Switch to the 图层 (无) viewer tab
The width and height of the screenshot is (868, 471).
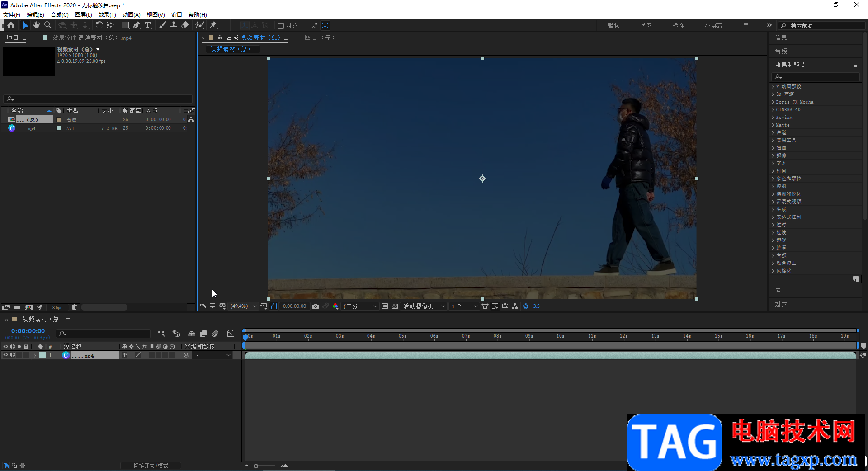point(320,38)
